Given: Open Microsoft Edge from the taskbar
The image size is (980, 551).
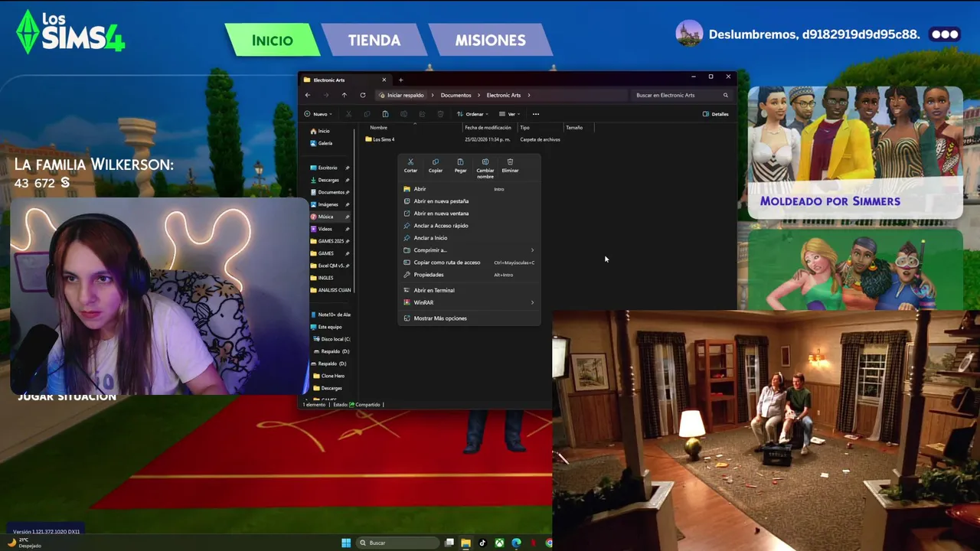Looking at the screenshot, I should point(516,543).
